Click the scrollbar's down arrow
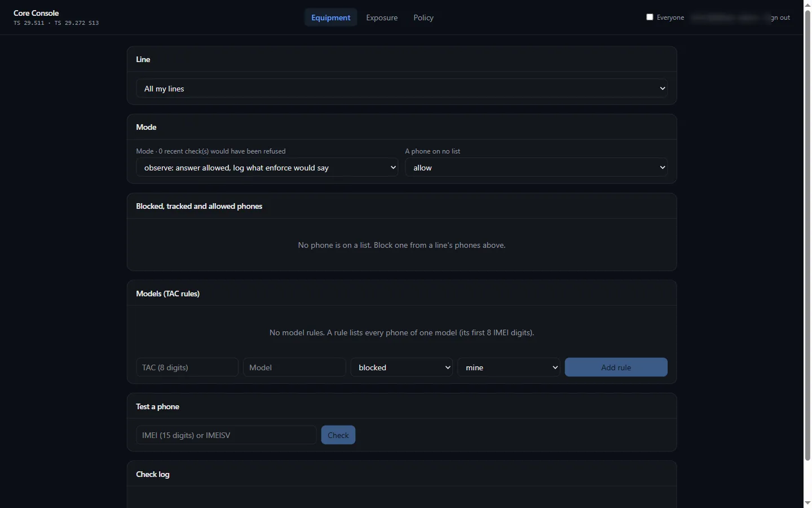 pos(807,503)
